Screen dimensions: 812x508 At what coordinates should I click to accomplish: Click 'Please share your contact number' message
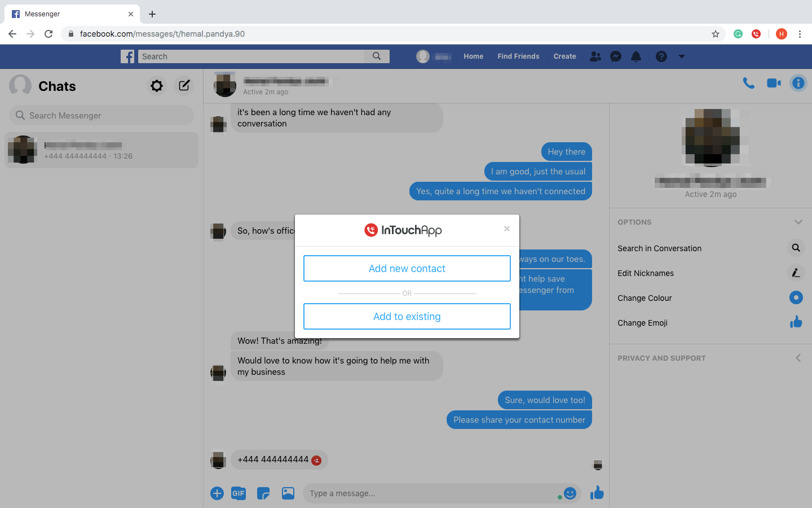point(519,420)
